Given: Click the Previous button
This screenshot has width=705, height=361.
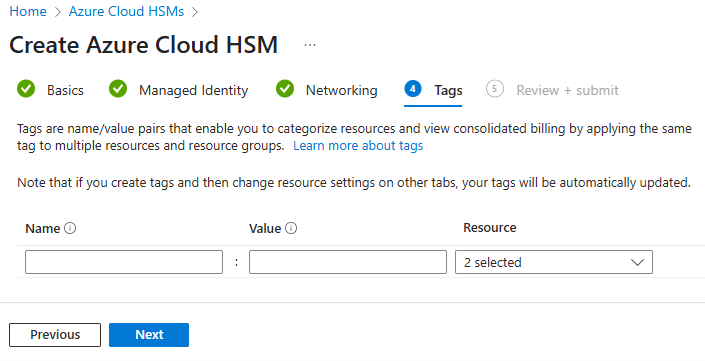Looking at the screenshot, I should click(x=55, y=334).
